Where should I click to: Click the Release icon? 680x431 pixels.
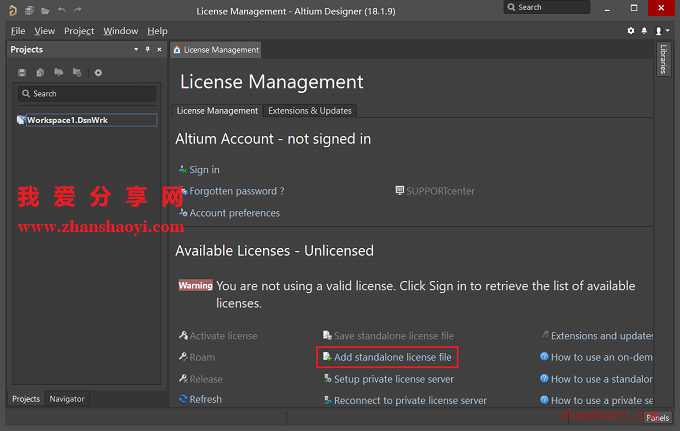point(183,379)
